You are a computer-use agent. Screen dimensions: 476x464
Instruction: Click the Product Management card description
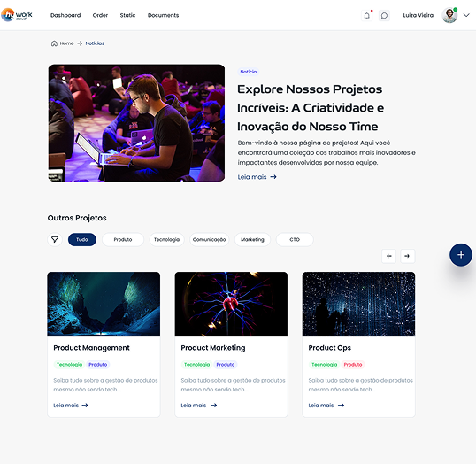(x=105, y=385)
